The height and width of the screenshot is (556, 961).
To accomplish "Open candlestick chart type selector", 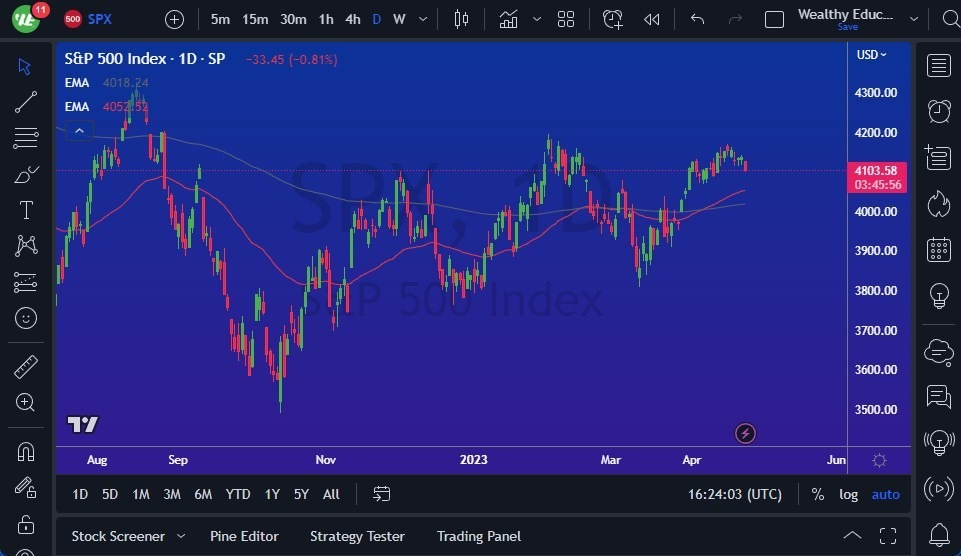I will point(462,20).
